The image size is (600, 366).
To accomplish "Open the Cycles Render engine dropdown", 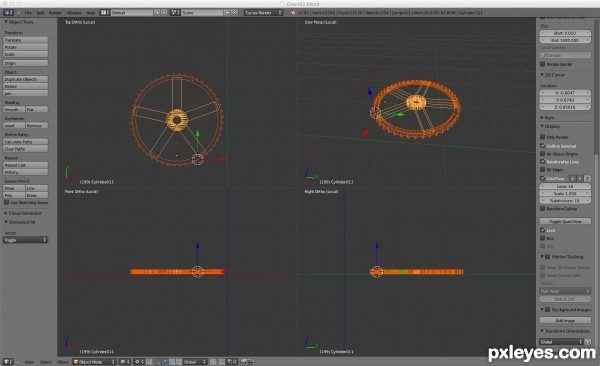I will (x=263, y=13).
